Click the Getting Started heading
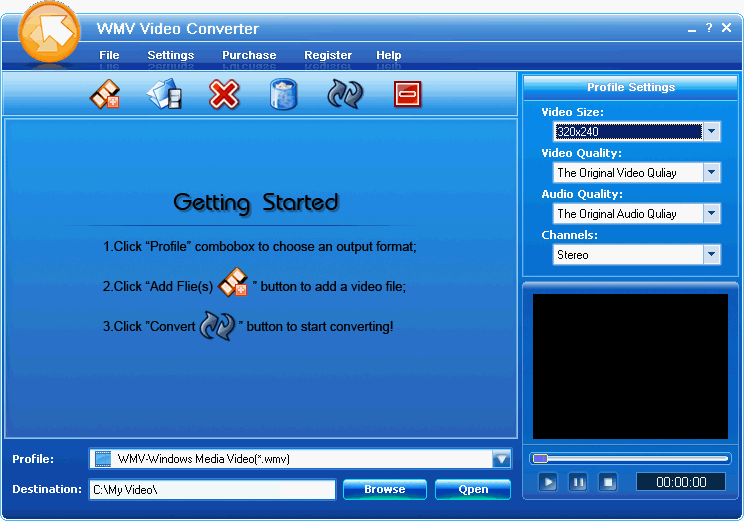This screenshot has height=521, width=744. [256, 203]
